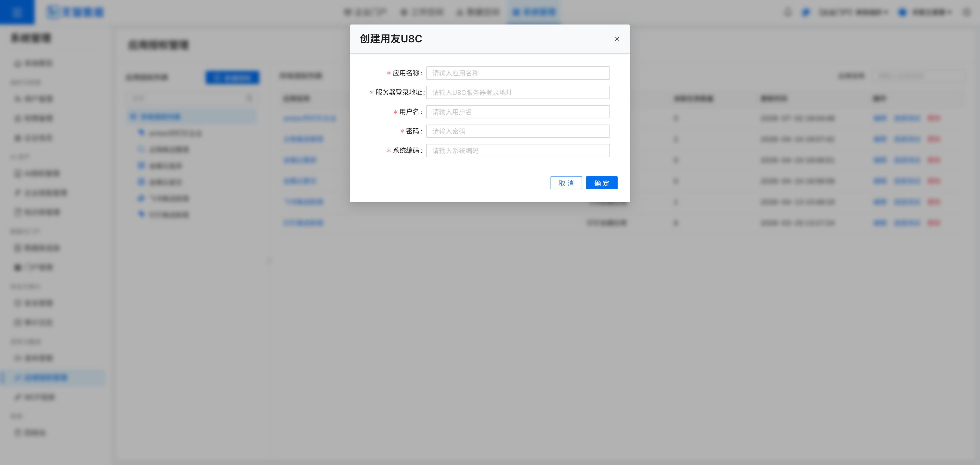Click the 应用名称 input field
The width and height of the screenshot is (980, 465).
517,73
